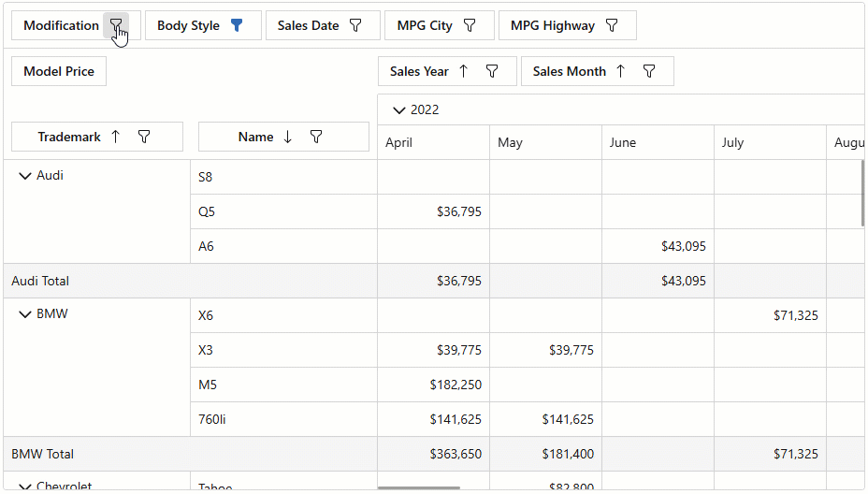The height and width of the screenshot is (494, 868).
Task: Select the July column header
Action: click(771, 143)
